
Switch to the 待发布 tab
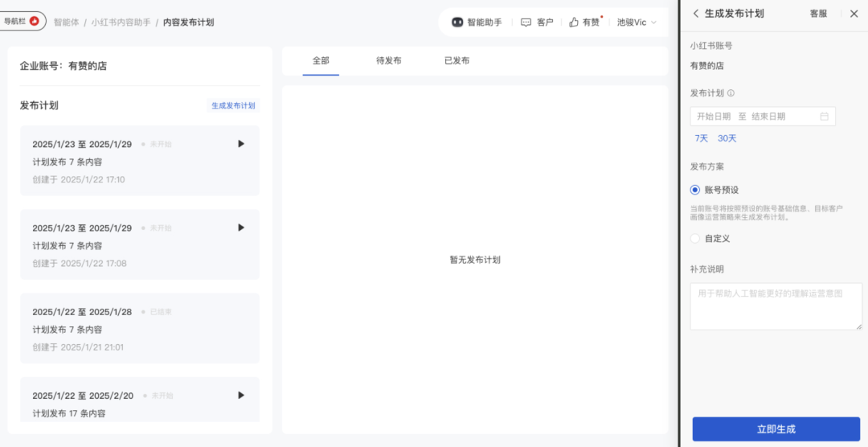389,61
